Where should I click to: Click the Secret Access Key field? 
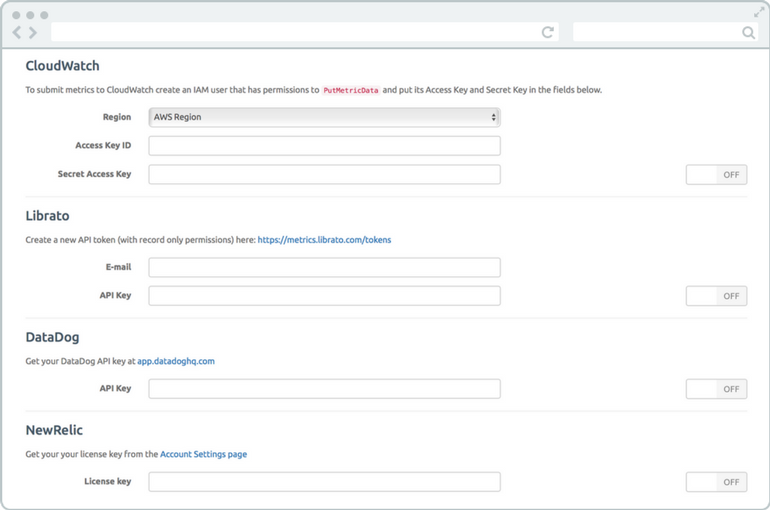pyautogui.click(x=324, y=174)
